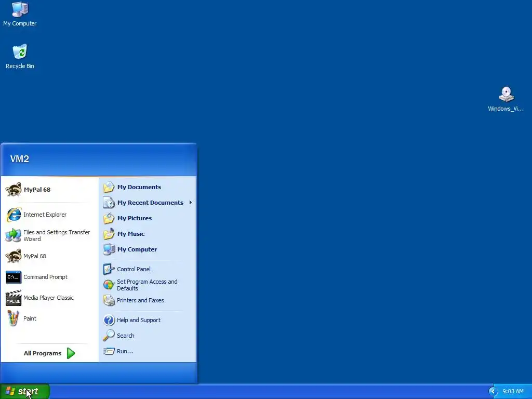This screenshot has height=399, width=532.
Task: Click the Run icon
Action: coord(109,351)
